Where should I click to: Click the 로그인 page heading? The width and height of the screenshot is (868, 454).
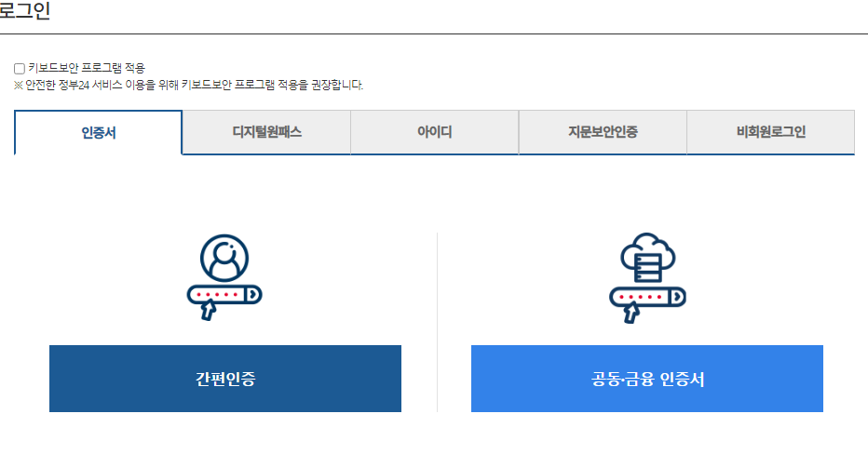click(x=24, y=10)
